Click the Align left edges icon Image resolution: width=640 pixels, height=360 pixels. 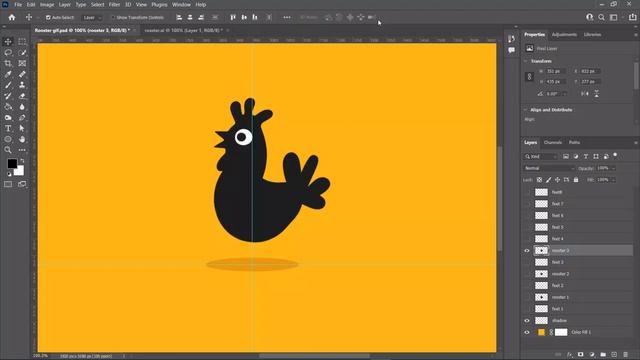(x=179, y=18)
